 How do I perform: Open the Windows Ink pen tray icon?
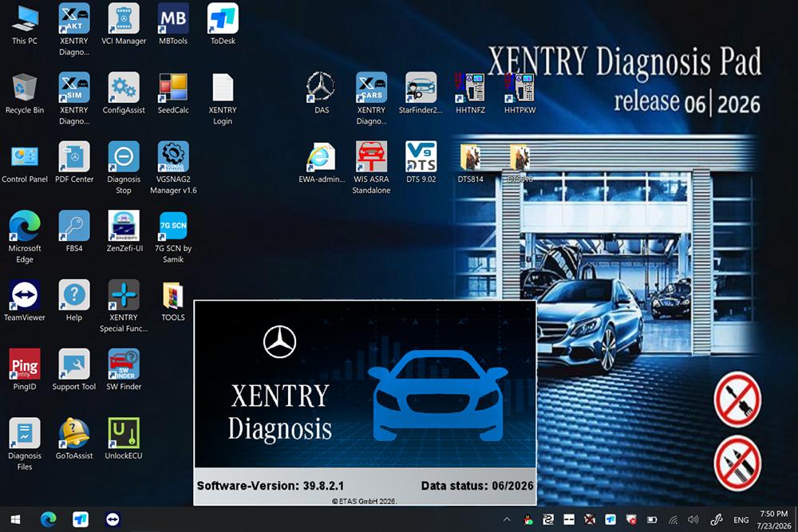click(717, 519)
